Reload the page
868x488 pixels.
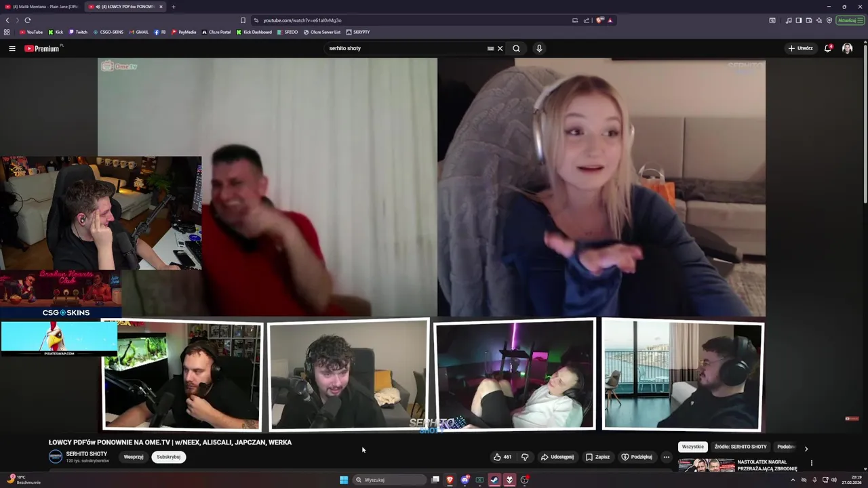(28, 20)
